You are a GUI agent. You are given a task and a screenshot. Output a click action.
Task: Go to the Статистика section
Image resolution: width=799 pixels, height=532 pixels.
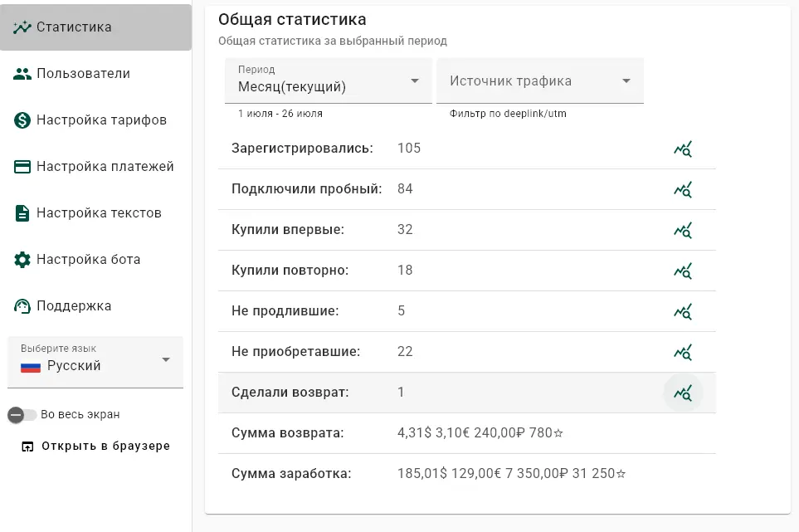coord(95,27)
